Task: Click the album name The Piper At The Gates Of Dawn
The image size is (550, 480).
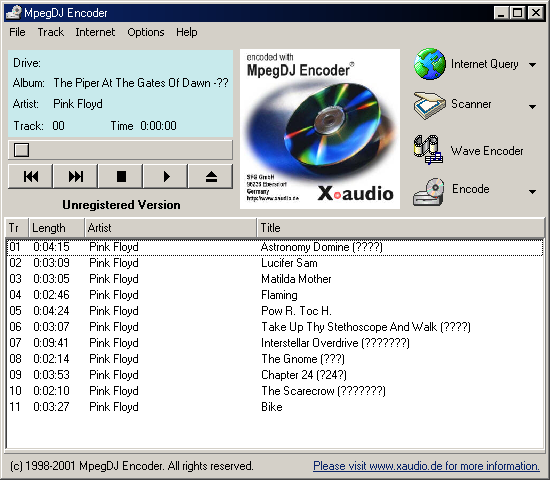Action: tap(141, 83)
